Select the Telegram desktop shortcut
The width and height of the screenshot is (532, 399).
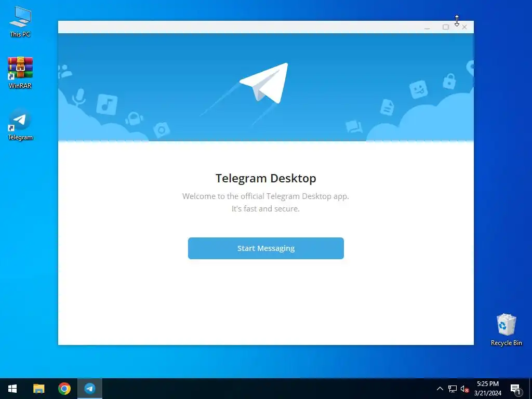20,125
